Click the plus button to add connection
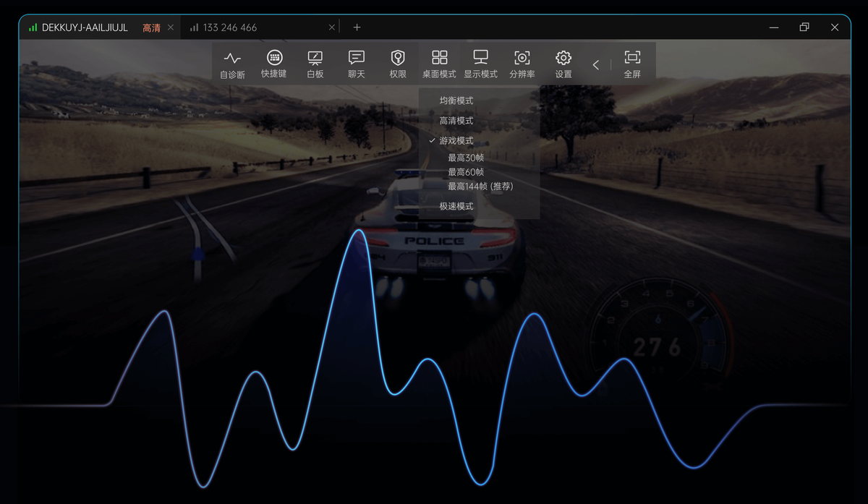This screenshot has width=868, height=504. [357, 27]
